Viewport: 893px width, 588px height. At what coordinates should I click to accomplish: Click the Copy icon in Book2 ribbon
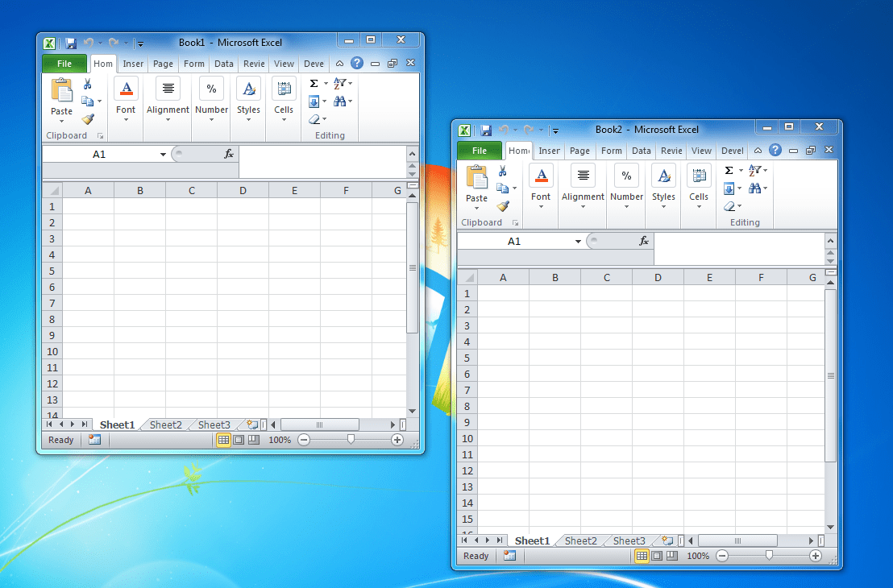502,188
